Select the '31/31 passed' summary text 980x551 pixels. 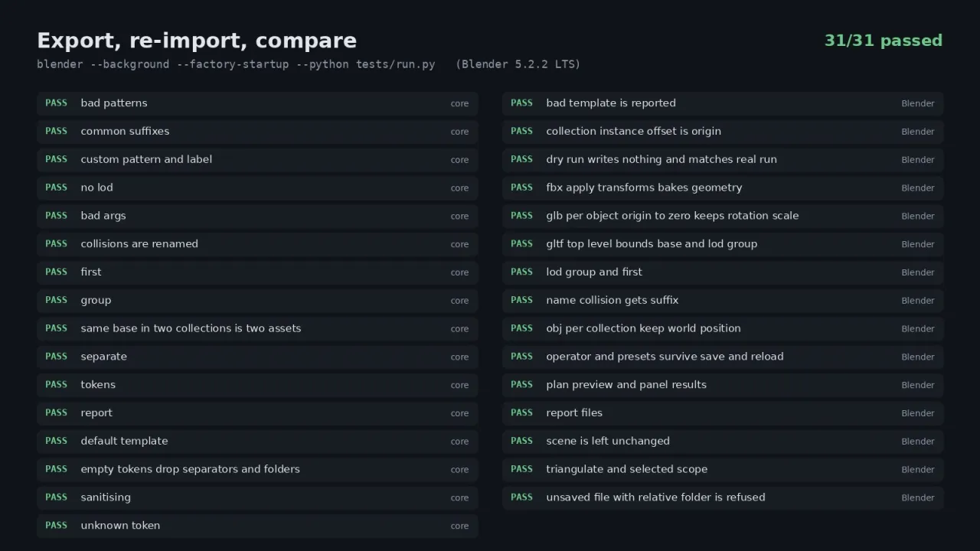884,41
